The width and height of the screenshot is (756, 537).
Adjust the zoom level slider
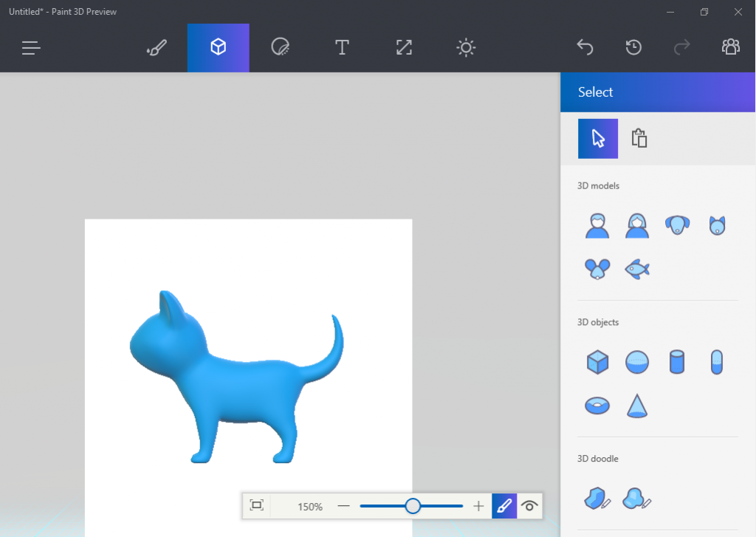point(412,506)
